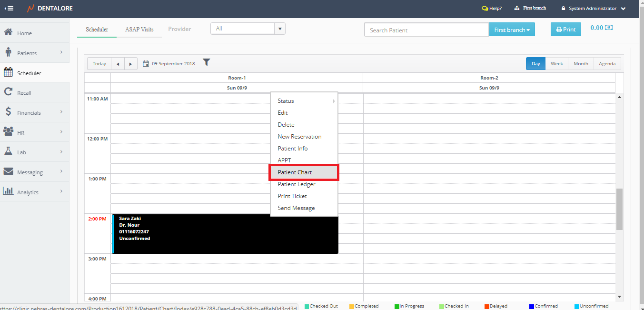644x310 pixels.
Task: Click the Home icon in sidebar
Action: pos(8,33)
